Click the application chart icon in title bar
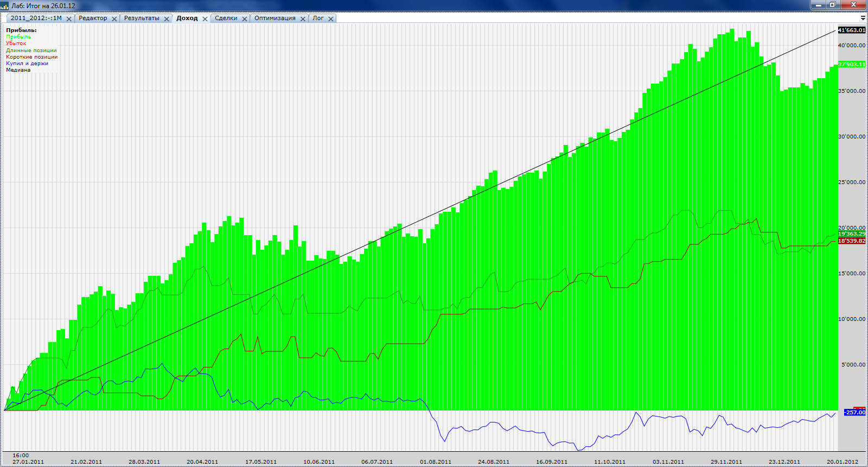The width and height of the screenshot is (868, 467). (5, 5)
